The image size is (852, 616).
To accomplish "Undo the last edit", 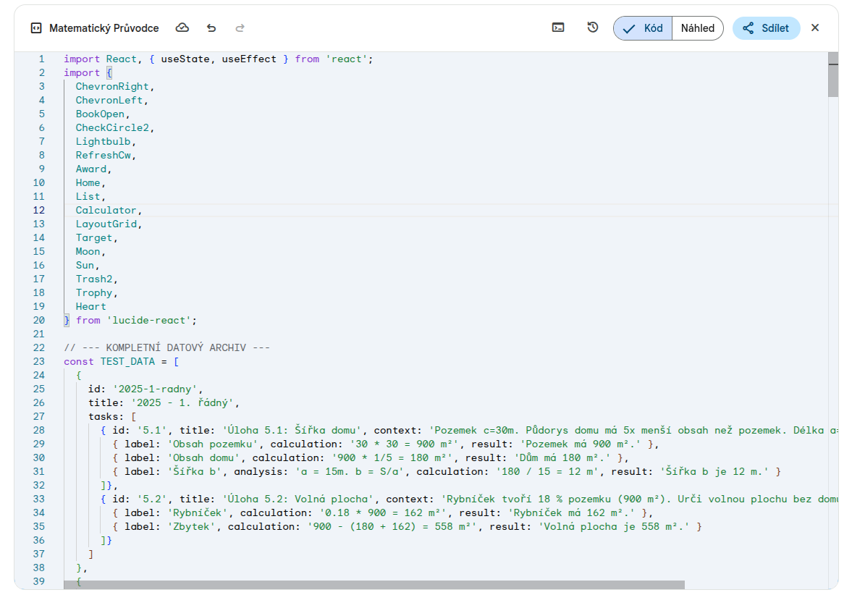I will pyautogui.click(x=211, y=28).
